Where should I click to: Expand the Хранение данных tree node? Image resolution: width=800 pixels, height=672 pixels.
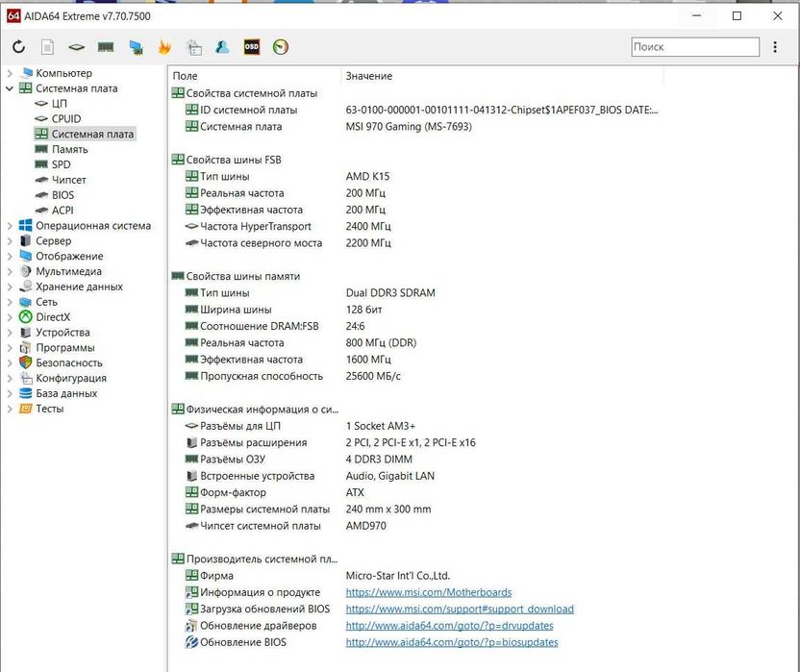click(10, 286)
